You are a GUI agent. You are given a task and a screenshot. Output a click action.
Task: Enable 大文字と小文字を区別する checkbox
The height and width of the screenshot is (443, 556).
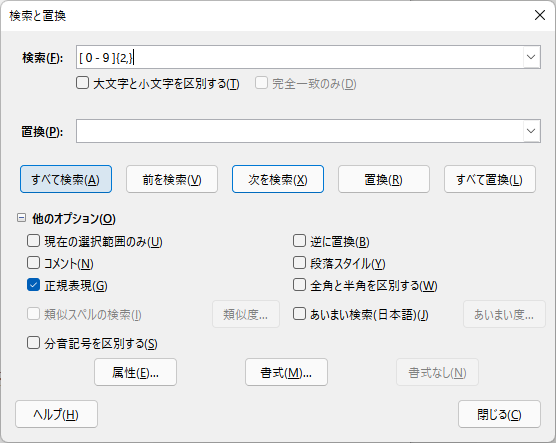point(82,83)
